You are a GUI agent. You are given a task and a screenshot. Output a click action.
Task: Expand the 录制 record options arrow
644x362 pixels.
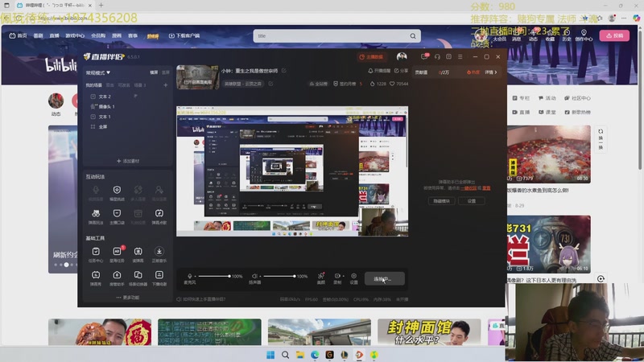tap(344, 276)
